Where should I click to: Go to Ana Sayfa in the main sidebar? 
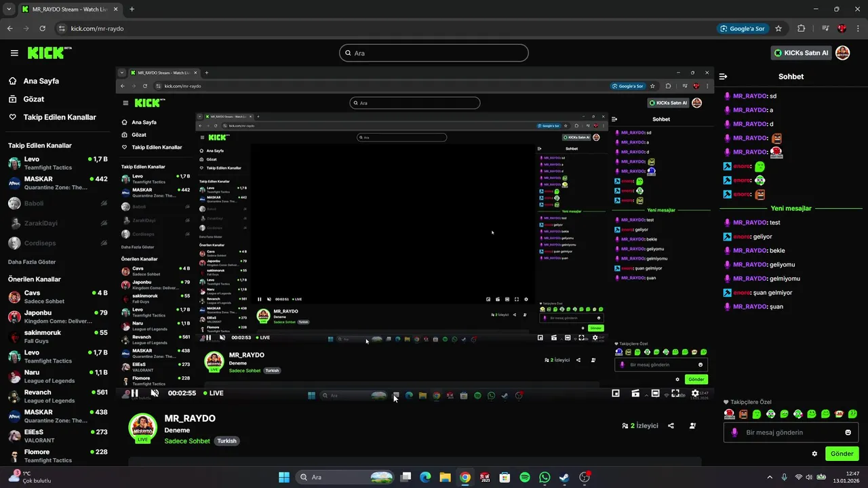(x=41, y=81)
